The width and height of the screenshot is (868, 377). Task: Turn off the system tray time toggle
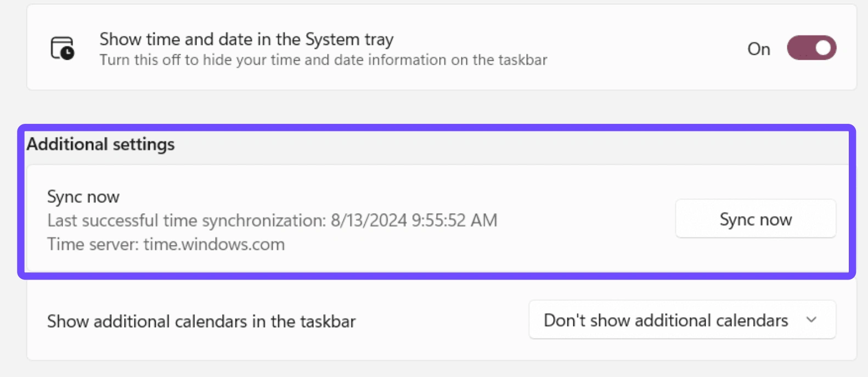coord(811,48)
